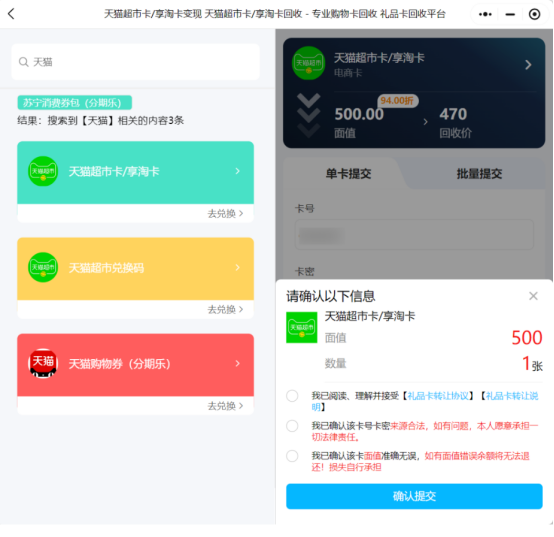Image resolution: width=554 pixels, height=537 pixels.
Task: Click the square 天猫超市 logo in dialog
Action: coord(301,327)
